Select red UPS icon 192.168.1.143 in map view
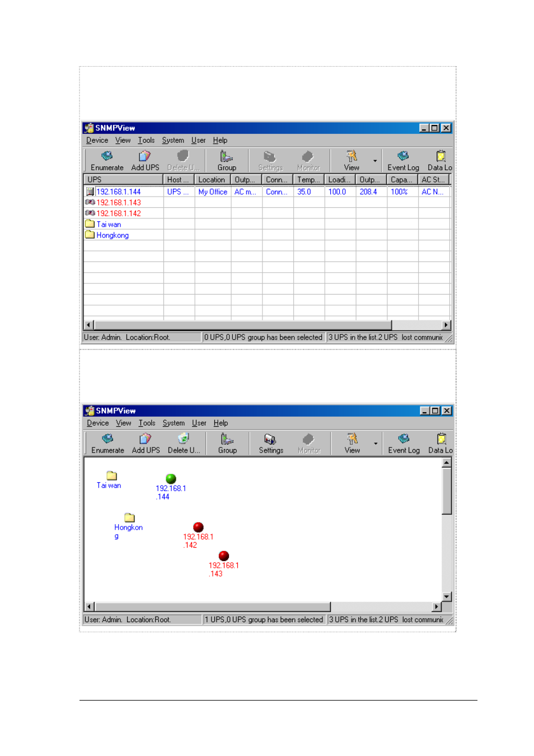 click(224, 556)
